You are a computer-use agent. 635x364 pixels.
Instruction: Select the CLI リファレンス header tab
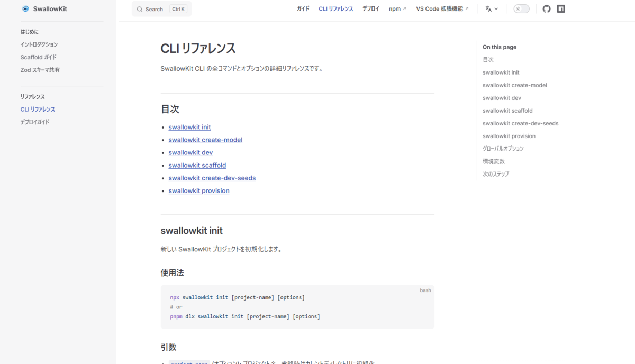point(336,9)
